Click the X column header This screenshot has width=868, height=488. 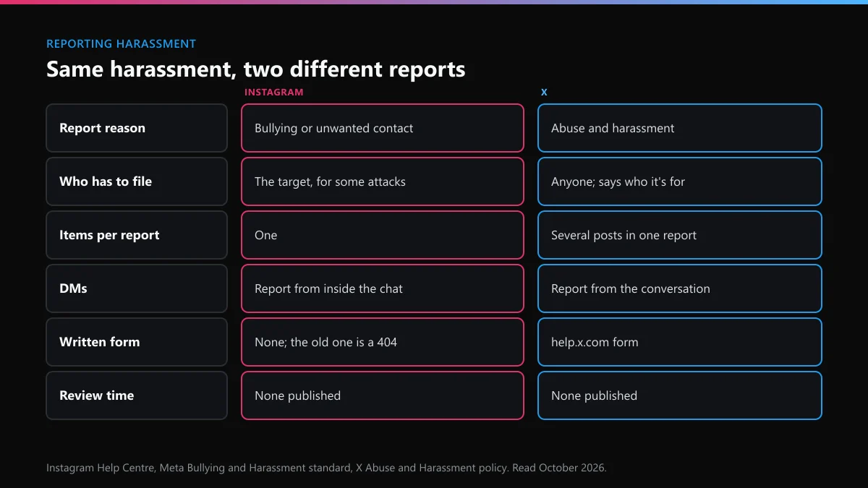(x=544, y=93)
